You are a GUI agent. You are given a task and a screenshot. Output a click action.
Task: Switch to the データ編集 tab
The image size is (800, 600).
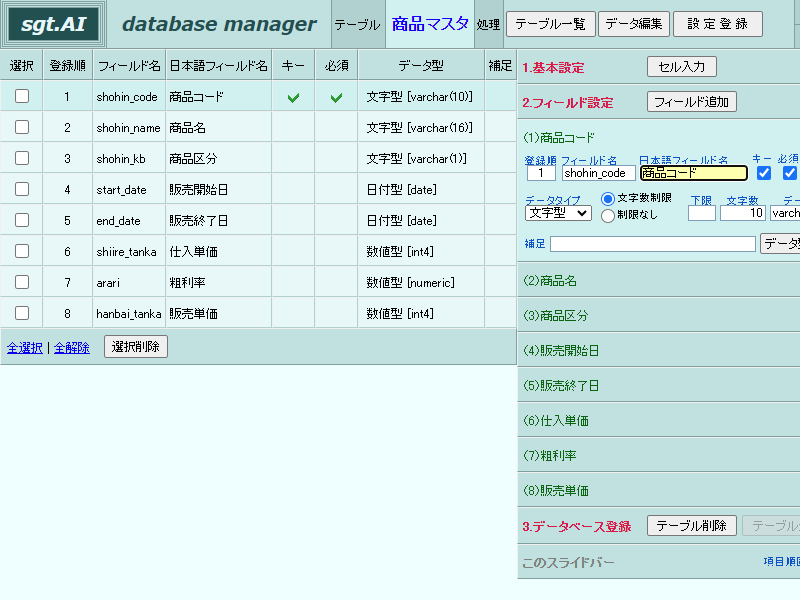point(634,24)
